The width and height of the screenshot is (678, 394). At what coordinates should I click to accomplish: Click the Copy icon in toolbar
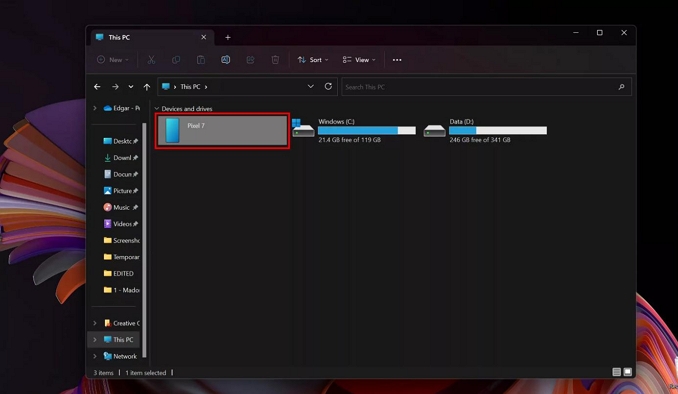pyautogui.click(x=176, y=60)
